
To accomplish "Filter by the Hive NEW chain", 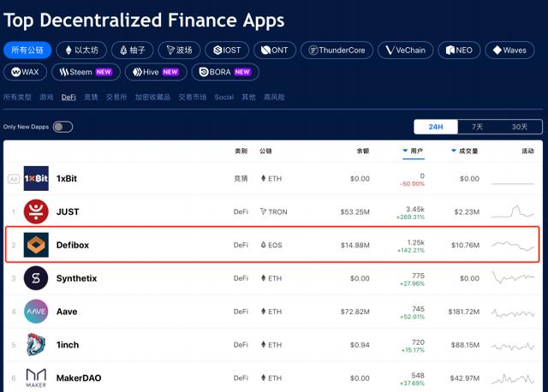I will click(156, 72).
